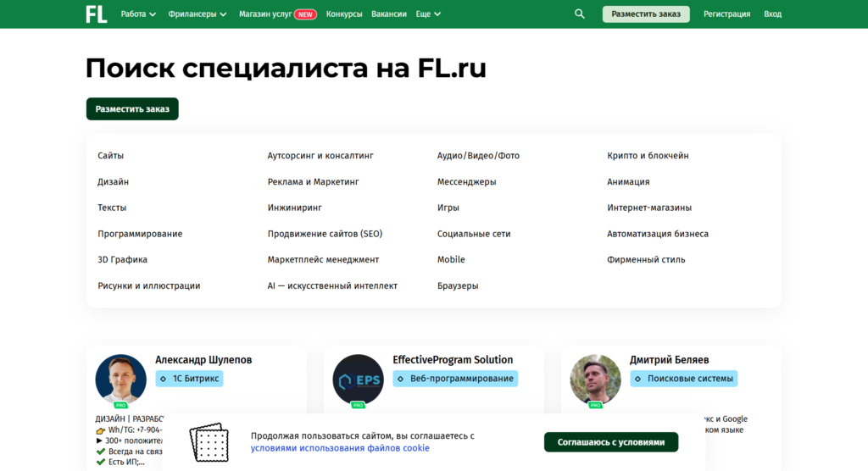This screenshot has height=471, width=868.
Task: Select the Mobile category
Action: [451, 259]
